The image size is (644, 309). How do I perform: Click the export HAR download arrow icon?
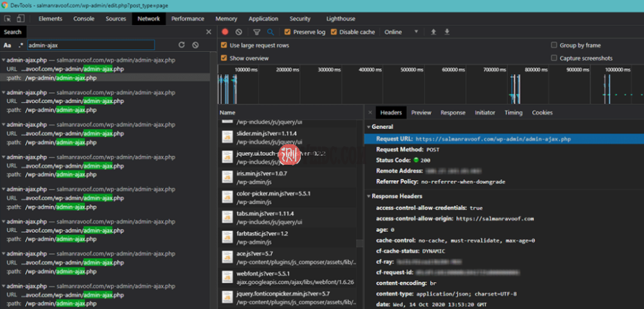[x=448, y=32]
